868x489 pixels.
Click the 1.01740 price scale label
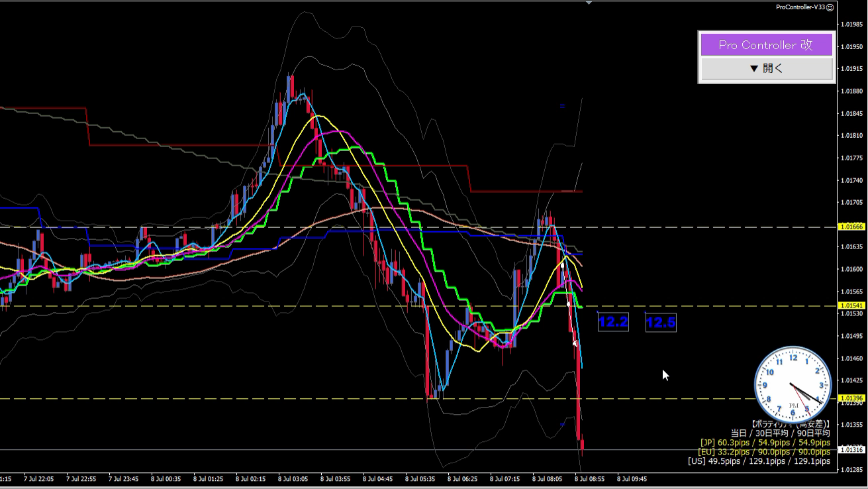pyautogui.click(x=851, y=180)
